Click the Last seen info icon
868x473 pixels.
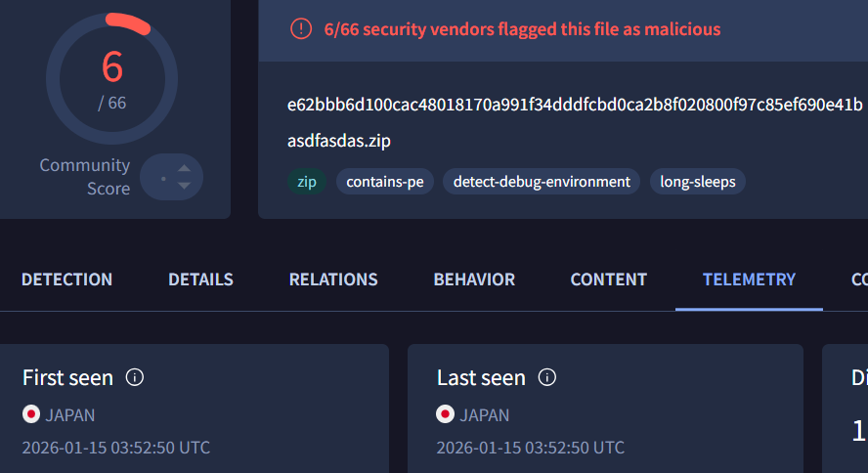[547, 377]
